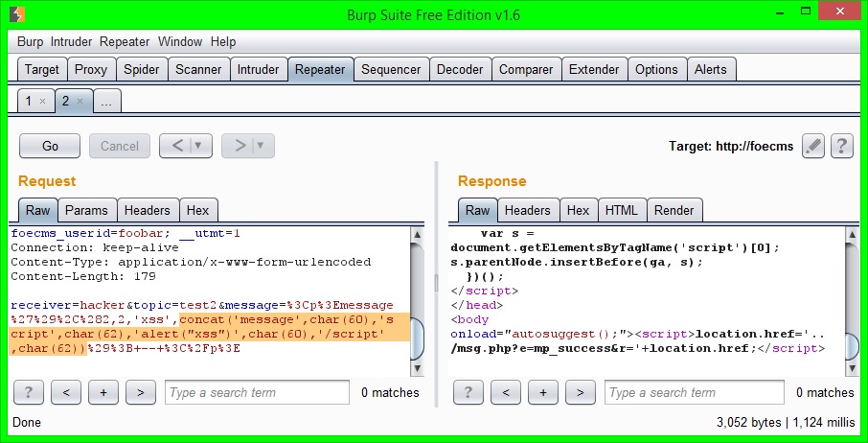Viewport: 868px width, 443px height.
Task: Click request pane scroll up arrow
Action: tap(417, 235)
